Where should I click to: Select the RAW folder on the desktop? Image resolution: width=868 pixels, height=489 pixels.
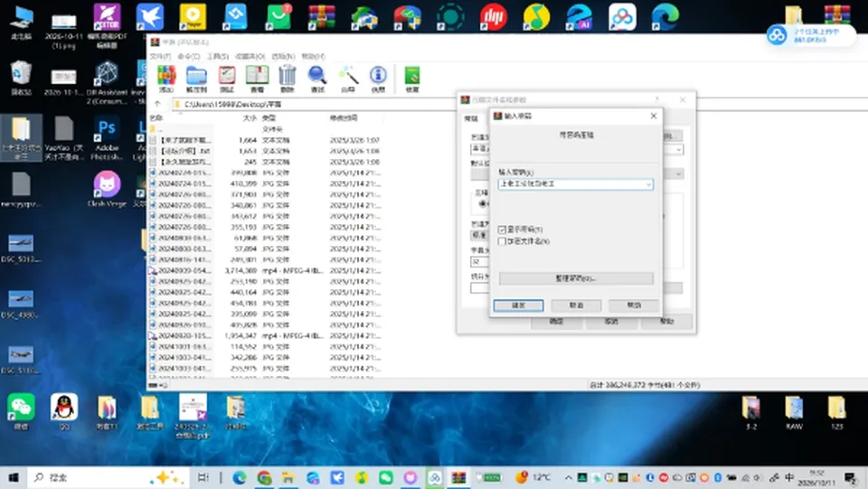point(794,413)
